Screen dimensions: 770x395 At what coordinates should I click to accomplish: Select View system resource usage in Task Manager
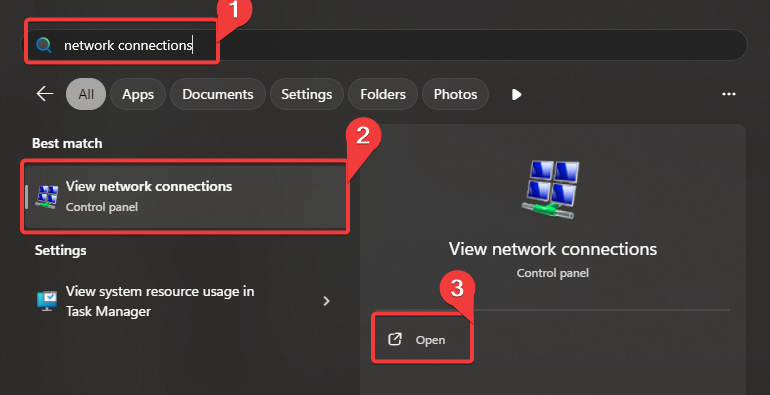(x=185, y=301)
